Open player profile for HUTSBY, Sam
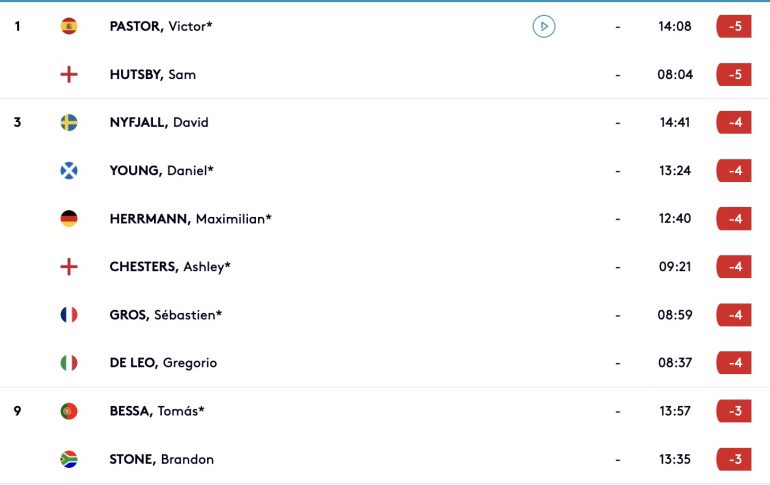This screenshot has width=770, height=485. coord(153,75)
